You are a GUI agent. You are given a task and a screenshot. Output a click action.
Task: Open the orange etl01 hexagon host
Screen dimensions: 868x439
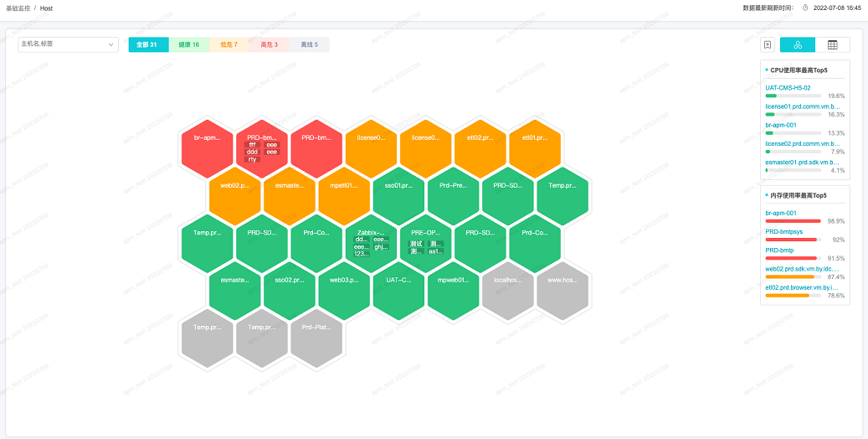click(x=535, y=147)
